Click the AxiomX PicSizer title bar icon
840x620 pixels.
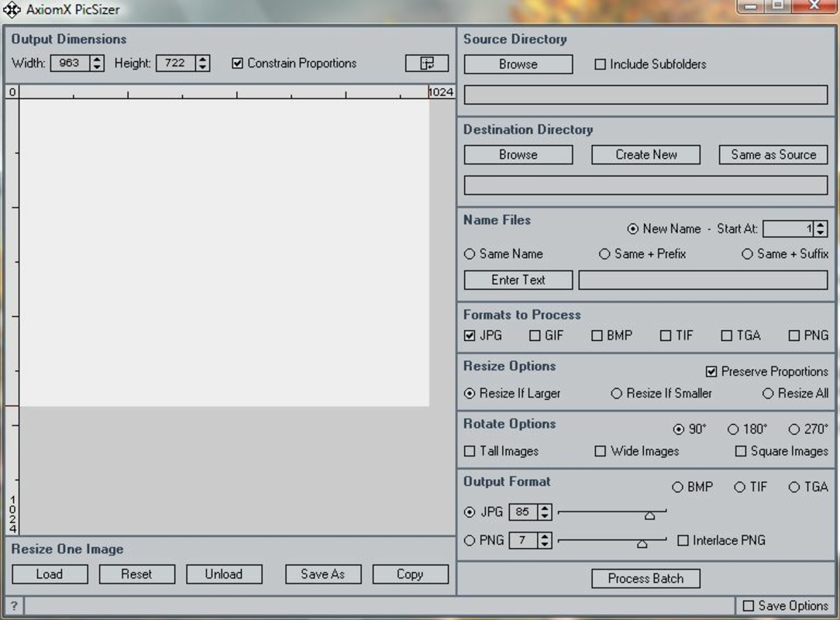point(11,9)
